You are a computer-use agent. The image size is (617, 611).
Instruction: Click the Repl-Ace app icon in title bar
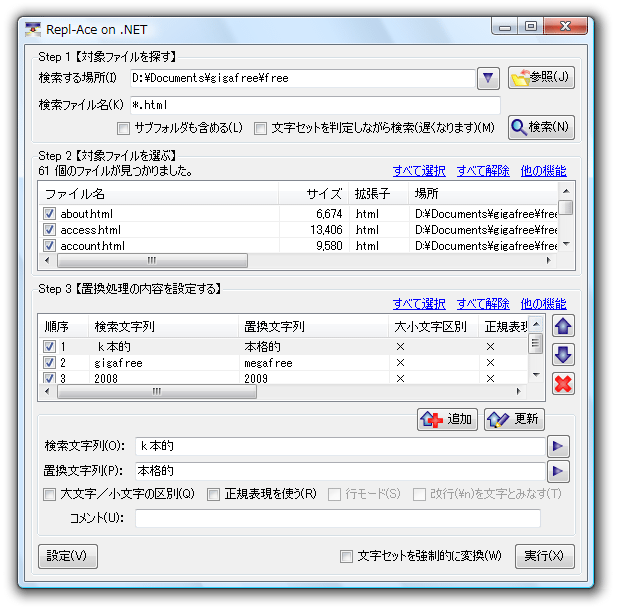pyautogui.click(x=33, y=30)
